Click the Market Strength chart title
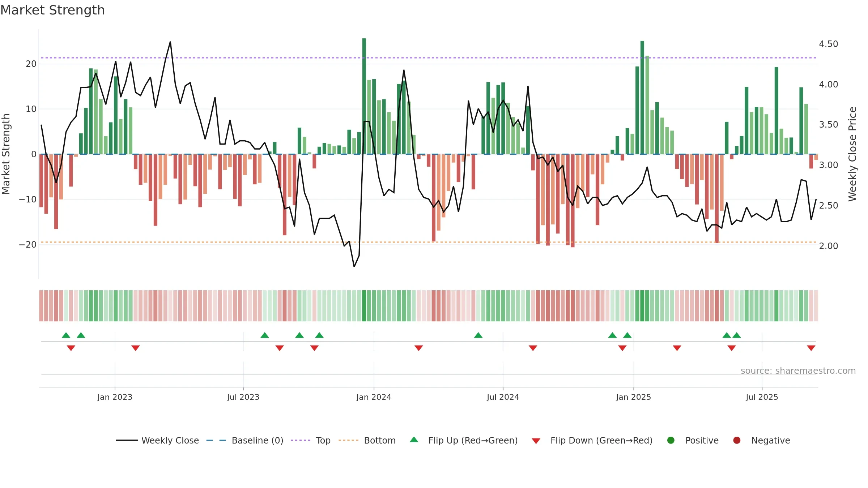The image size is (868, 488). click(52, 10)
